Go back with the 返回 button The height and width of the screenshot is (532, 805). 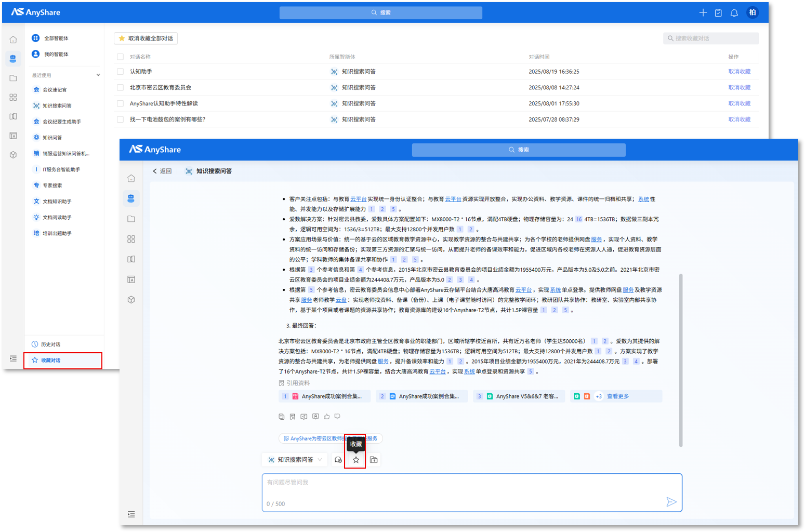tap(162, 171)
